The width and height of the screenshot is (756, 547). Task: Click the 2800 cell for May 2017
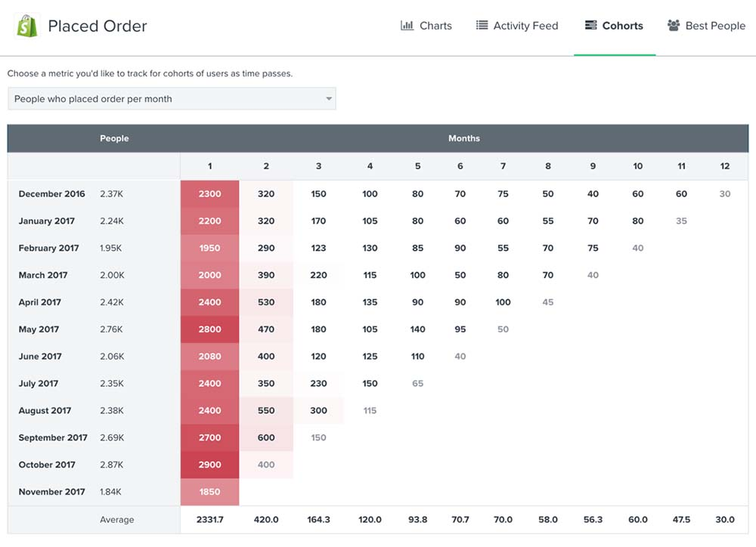coord(209,329)
